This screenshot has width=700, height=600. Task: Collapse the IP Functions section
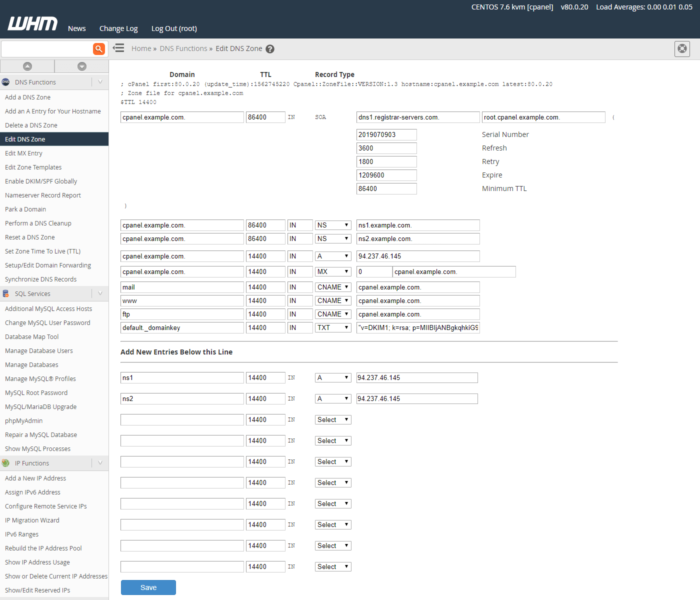[100, 463]
